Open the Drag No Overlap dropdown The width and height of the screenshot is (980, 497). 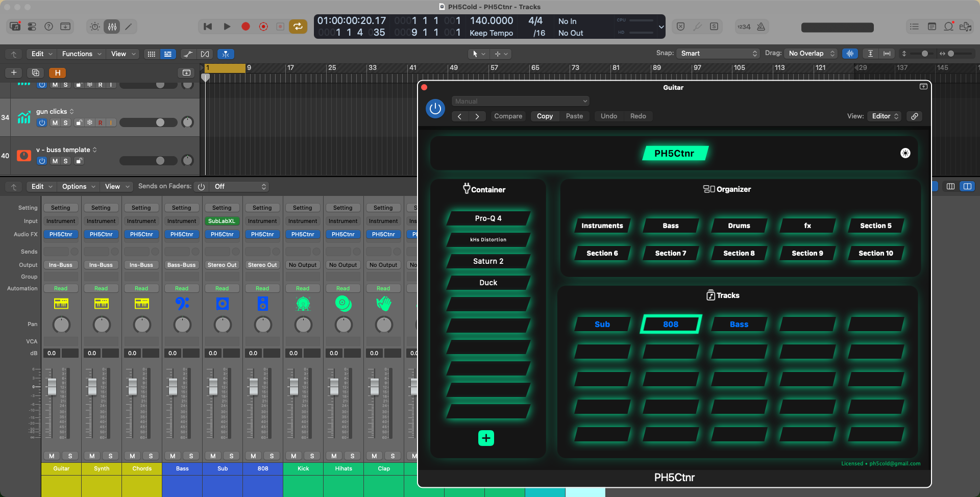[x=811, y=54]
